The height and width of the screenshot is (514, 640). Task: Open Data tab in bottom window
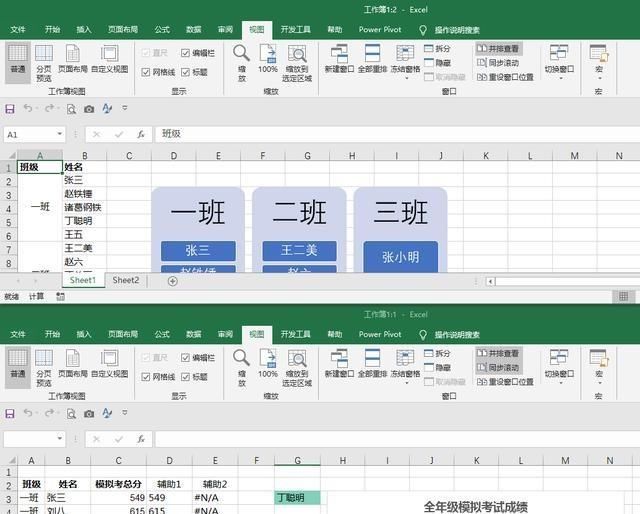(x=193, y=334)
